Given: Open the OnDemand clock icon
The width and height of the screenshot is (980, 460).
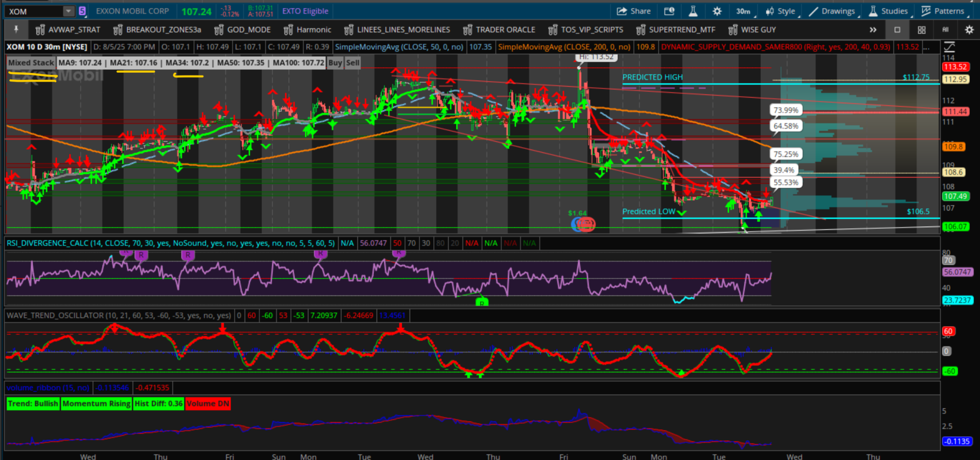Looking at the screenshot, I should tap(669, 11).
